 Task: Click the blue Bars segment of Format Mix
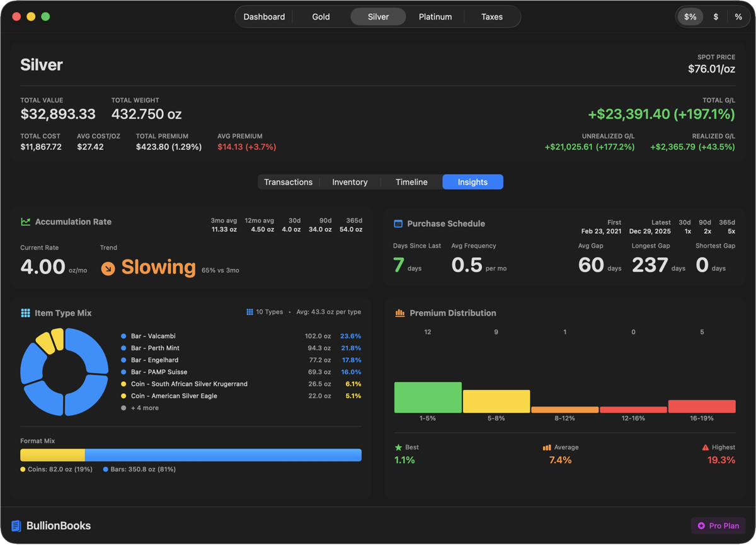click(223, 455)
